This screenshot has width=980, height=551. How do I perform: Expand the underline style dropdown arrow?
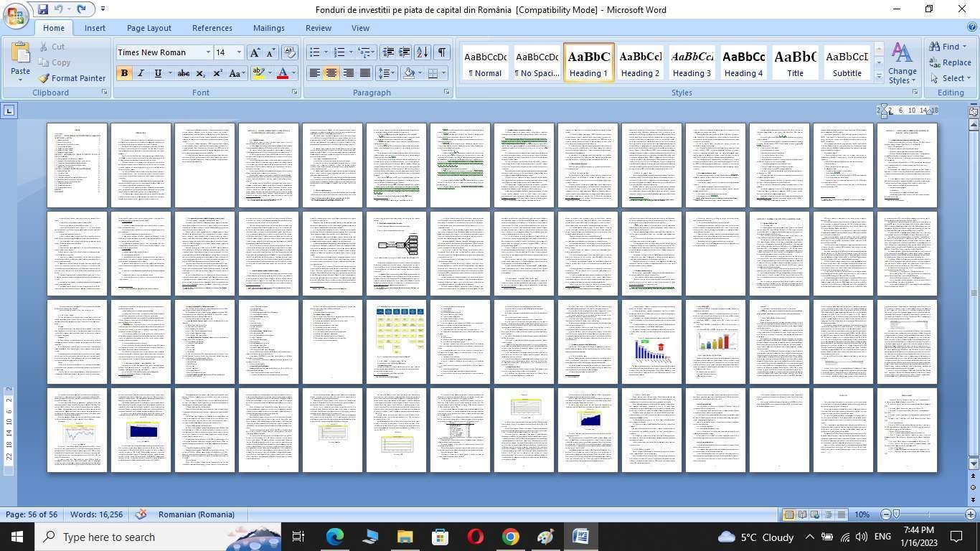(169, 73)
